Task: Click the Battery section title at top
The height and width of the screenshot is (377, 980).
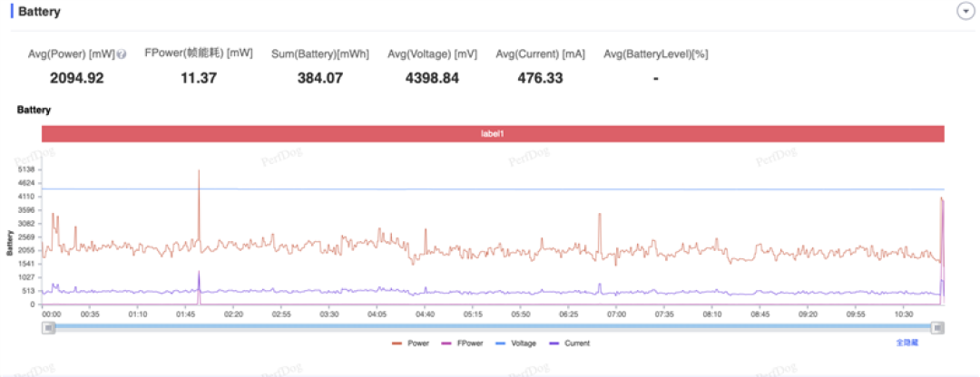Action: [39, 12]
